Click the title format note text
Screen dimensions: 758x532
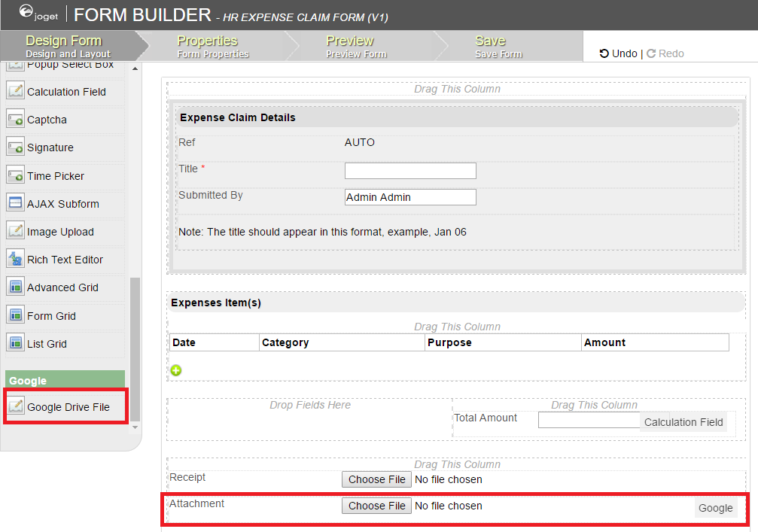(x=322, y=232)
